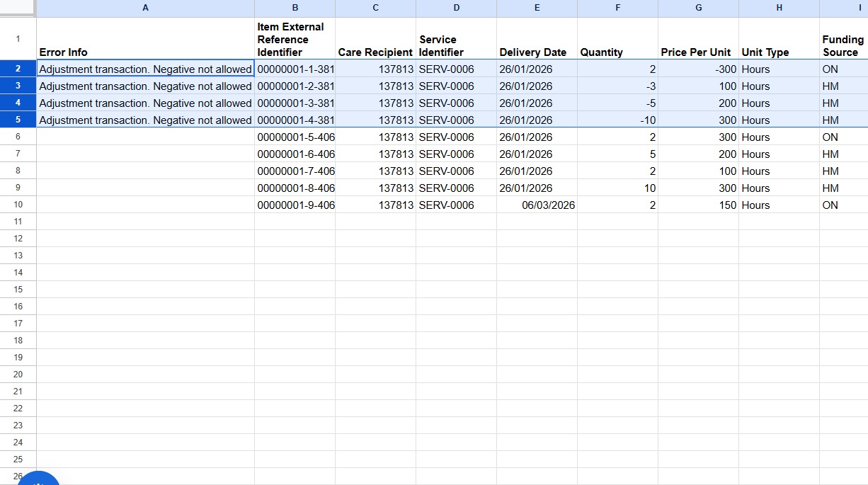Select row 14 header
The image size is (868, 485).
click(x=18, y=273)
